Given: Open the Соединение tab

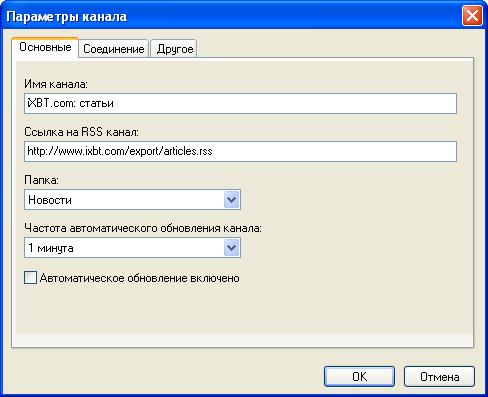Looking at the screenshot, I should [114, 49].
